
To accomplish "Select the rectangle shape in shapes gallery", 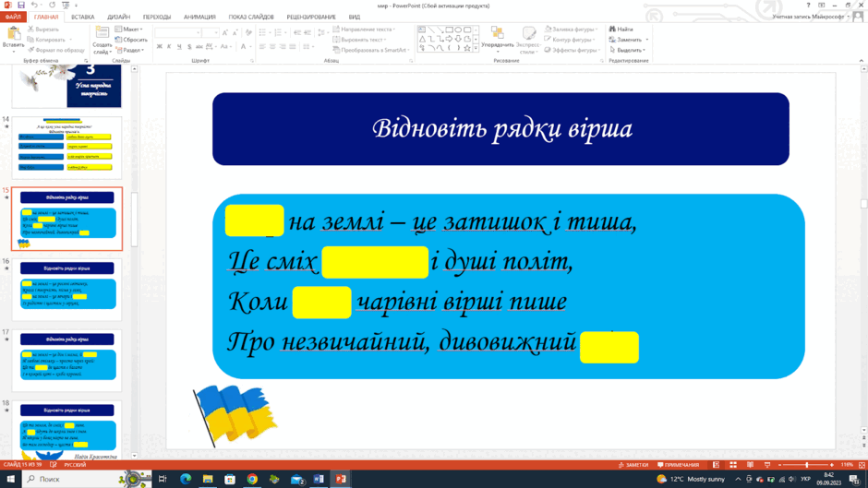I will click(449, 30).
